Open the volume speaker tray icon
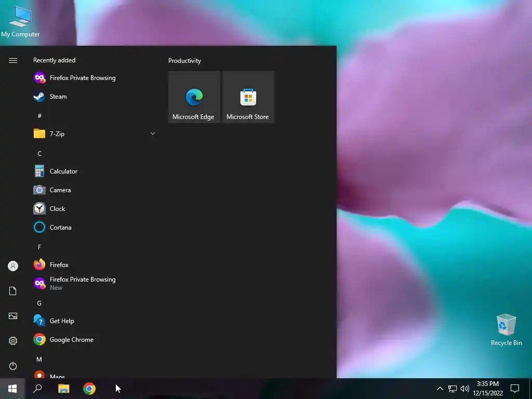The image size is (532, 399). [x=465, y=389]
